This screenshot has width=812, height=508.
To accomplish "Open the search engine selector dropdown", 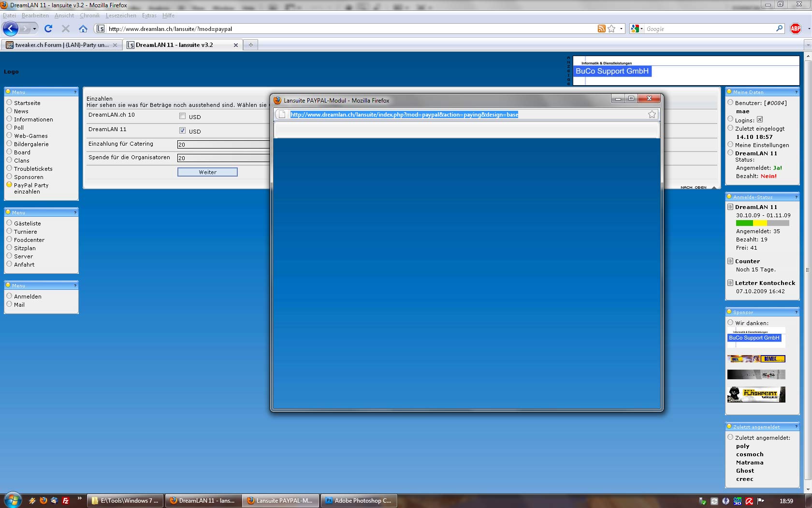I will (637, 29).
